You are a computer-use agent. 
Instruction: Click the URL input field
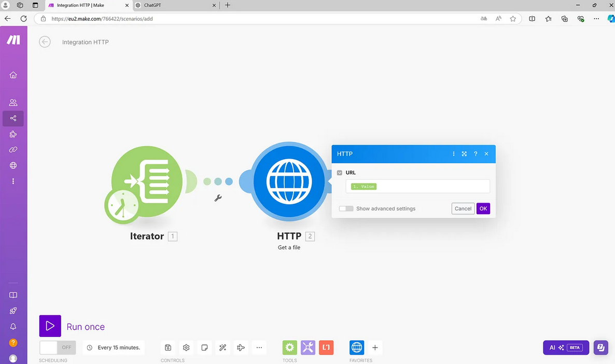pos(418,186)
